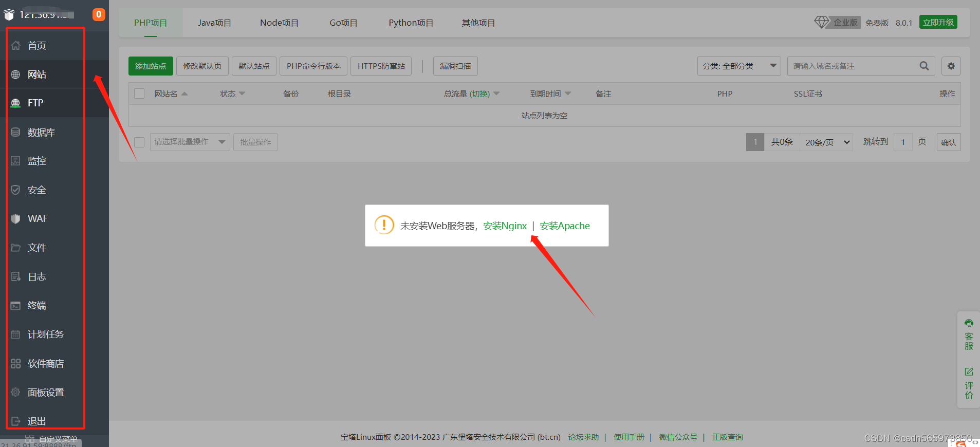Viewport: 980px width, 447px height.
Task: Click the search magnifier icon
Action: click(x=924, y=66)
